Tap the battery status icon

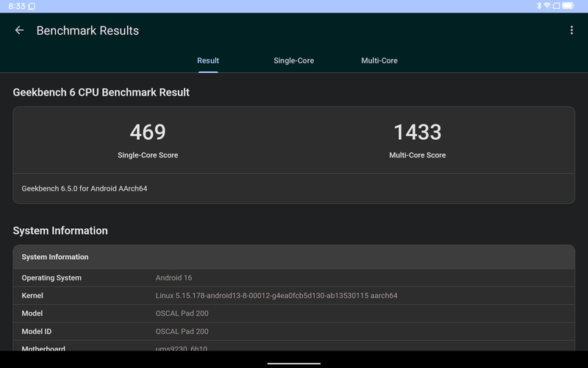point(567,6)
